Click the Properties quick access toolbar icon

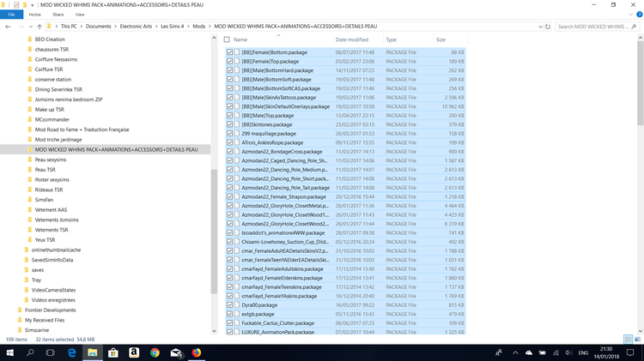[x=16, y=5]
